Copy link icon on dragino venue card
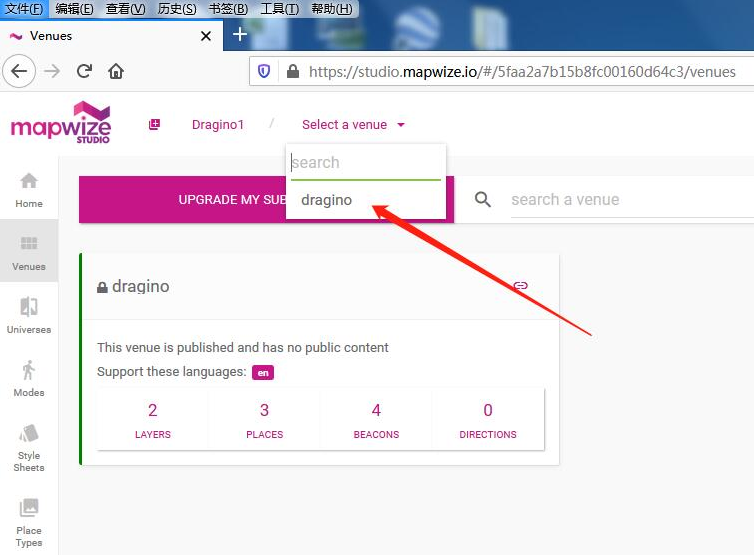754x555 pixels. click(x=520, y=286)
